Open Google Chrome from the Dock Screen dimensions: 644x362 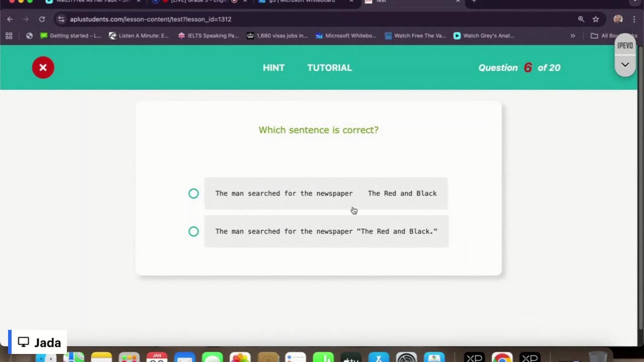[x=502, y=357]
